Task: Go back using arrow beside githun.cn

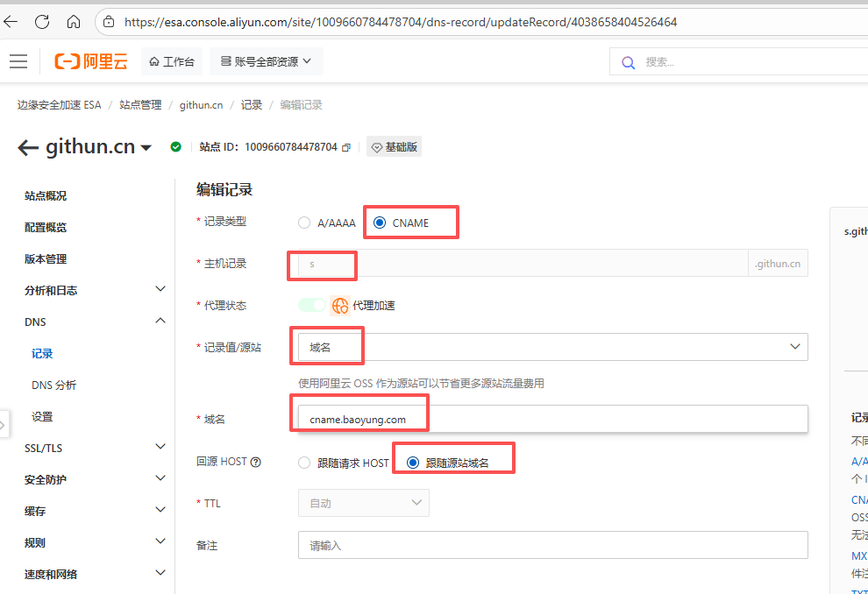Action: (28, 147)
